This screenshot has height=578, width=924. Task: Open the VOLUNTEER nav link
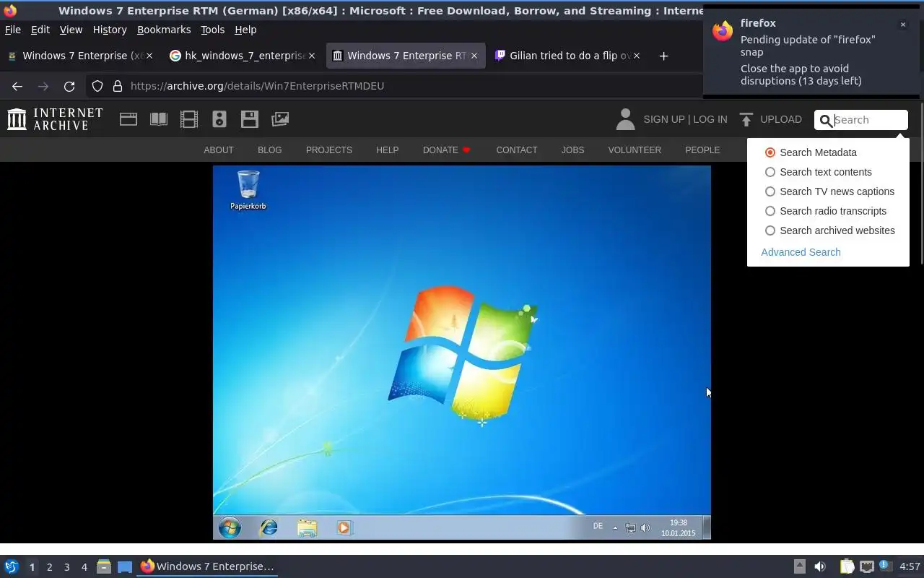point(635,150)
